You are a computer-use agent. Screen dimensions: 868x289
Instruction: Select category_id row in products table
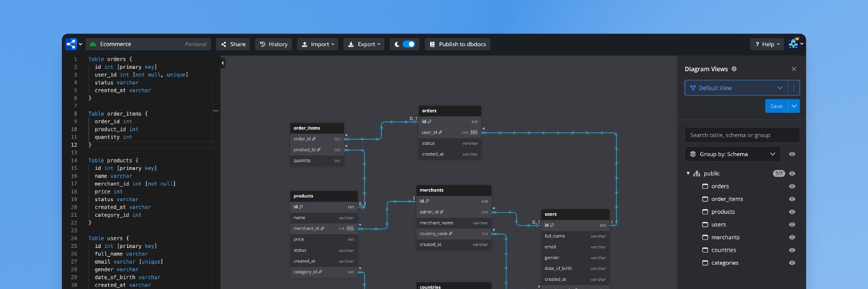click(x=324, y=272)
